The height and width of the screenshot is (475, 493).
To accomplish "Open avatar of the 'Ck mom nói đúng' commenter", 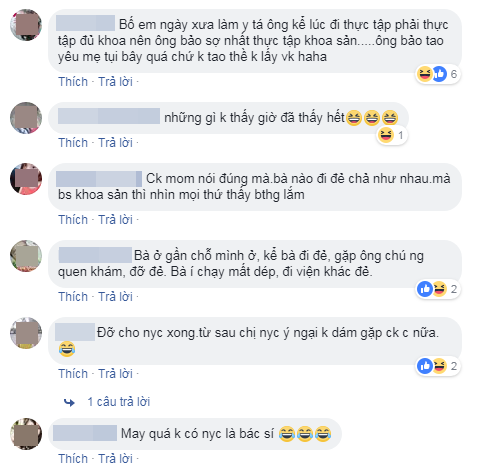I will coord(26,179).
